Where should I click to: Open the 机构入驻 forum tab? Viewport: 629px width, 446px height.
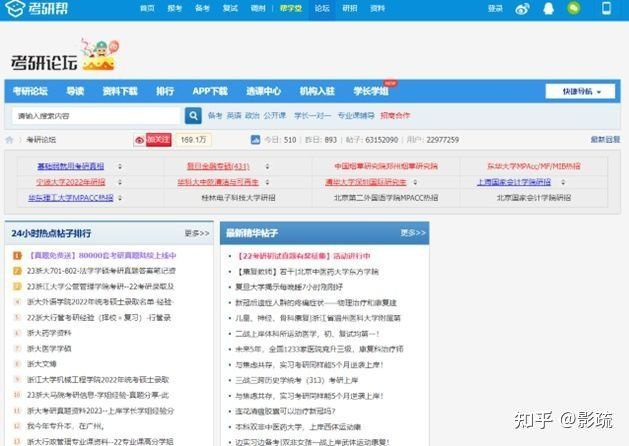tap(317, 91)
